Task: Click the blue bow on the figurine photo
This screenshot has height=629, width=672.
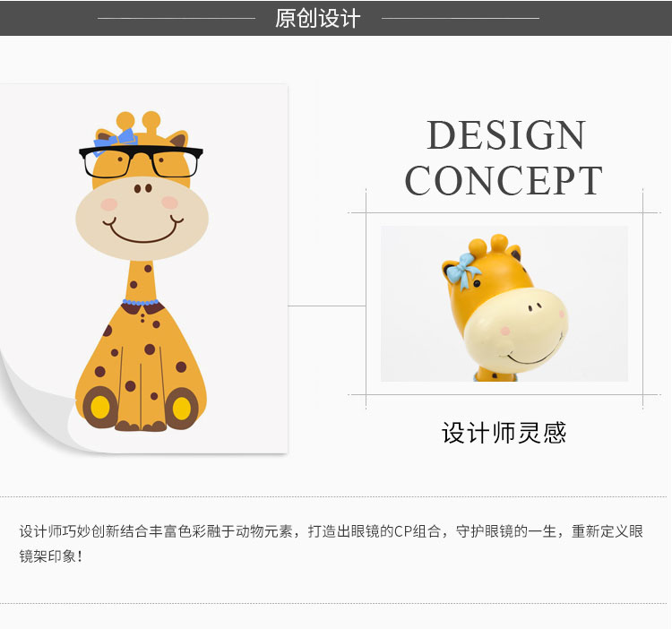Action: pyautogui.click(x=464, y=270)
